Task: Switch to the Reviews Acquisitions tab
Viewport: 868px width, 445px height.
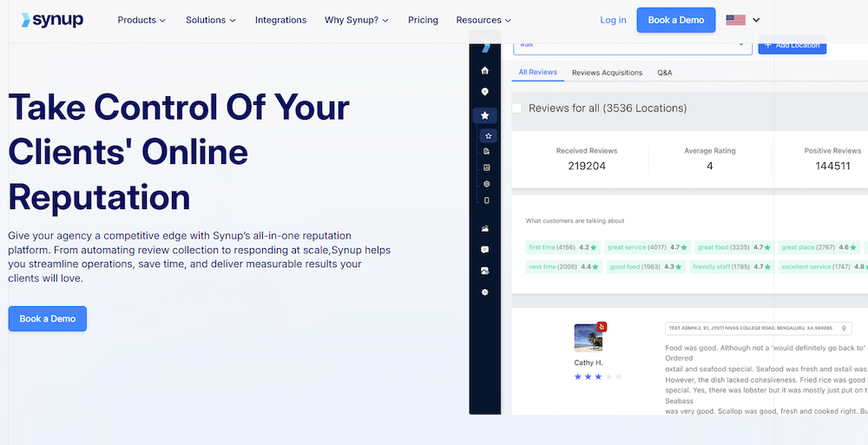Action: coord(607,73)
